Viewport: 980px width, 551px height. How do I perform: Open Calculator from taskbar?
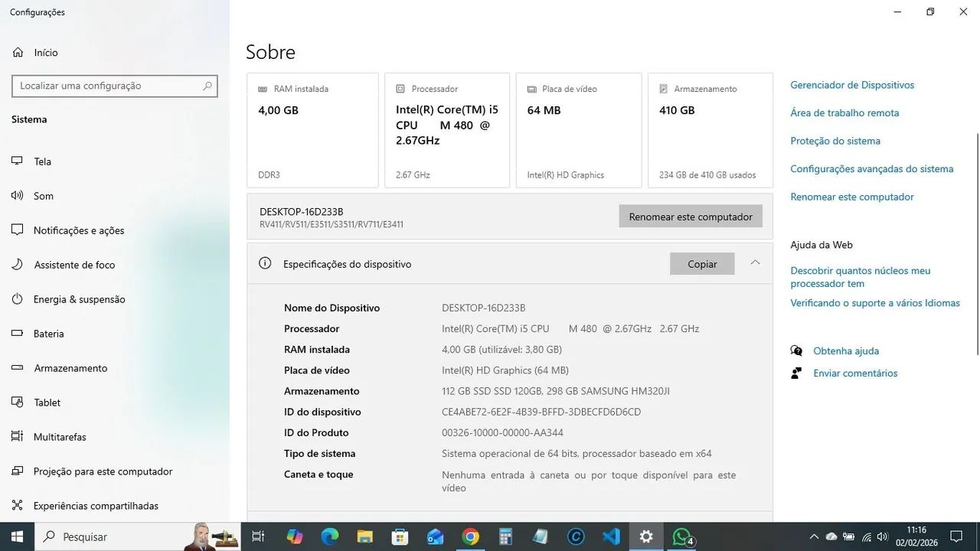click(x=505, y=536)
